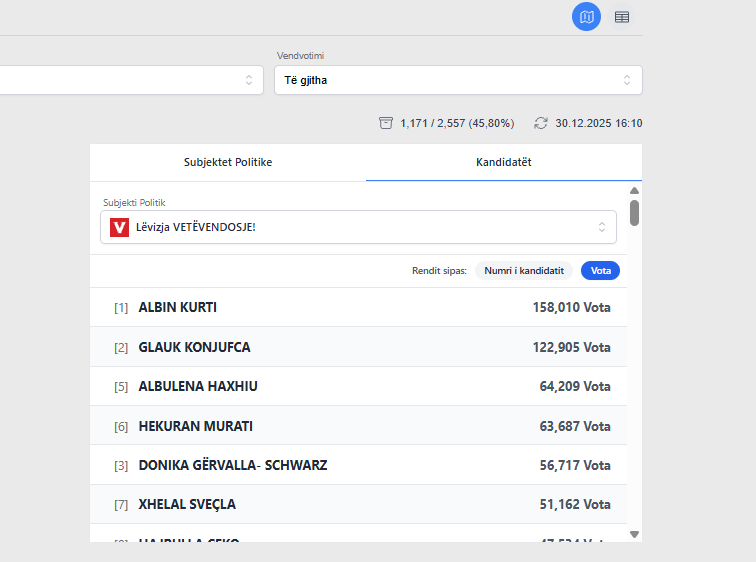The height and width of the screenshot is (562, 756).
Task: Click the red Vetëvendosje party logo
Action: coord(120,227)
